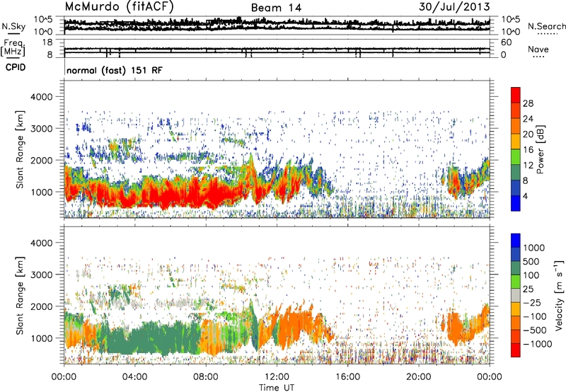Click the 04:00 time tick label
Image resolution: width=566 pixels, height=392 pixels.
[x=134, y=377]
